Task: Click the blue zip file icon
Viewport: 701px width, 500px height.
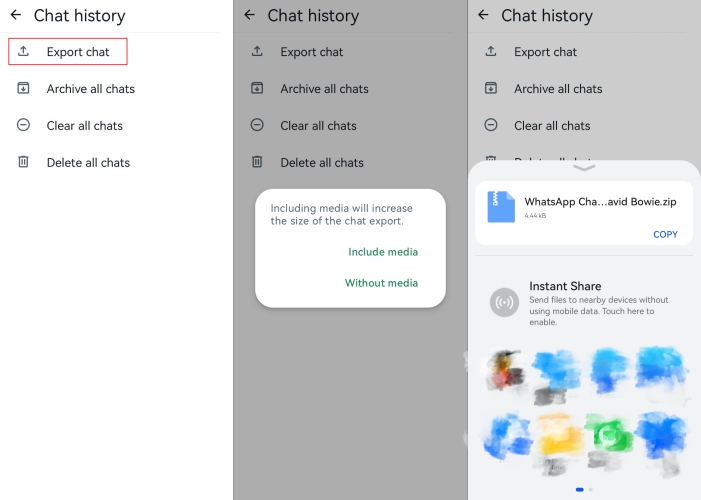Action: [501, 207]
